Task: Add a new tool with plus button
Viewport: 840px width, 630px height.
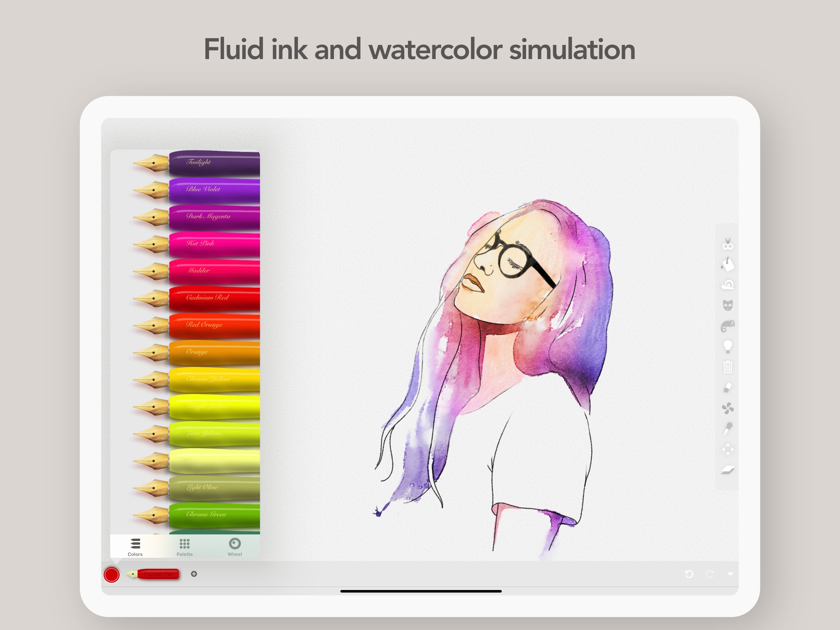Action: (194, 574)
